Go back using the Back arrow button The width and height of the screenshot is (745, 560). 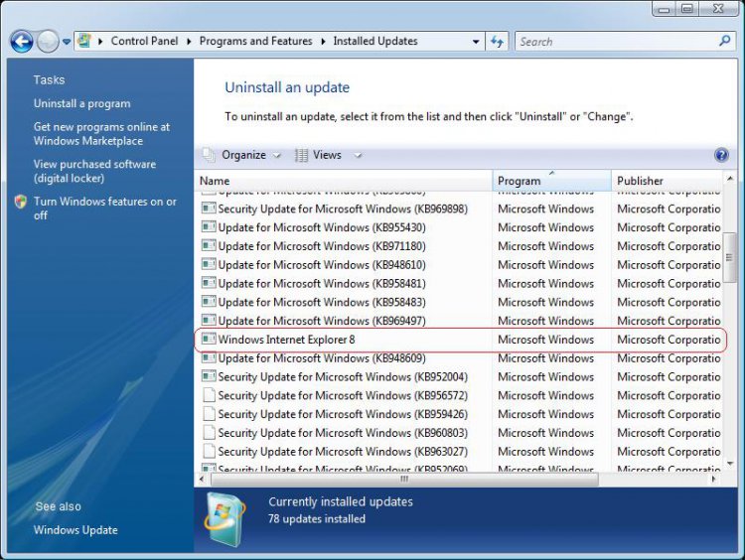coord(22,42)
